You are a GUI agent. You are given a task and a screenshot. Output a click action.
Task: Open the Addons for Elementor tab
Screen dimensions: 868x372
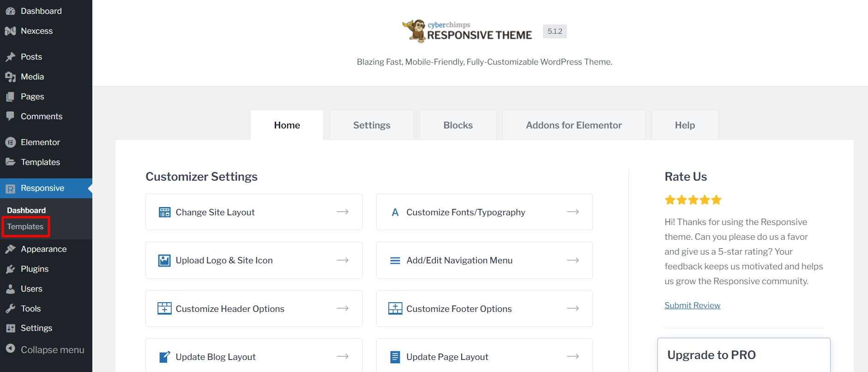pyautogui.click(x=574, y=125)
